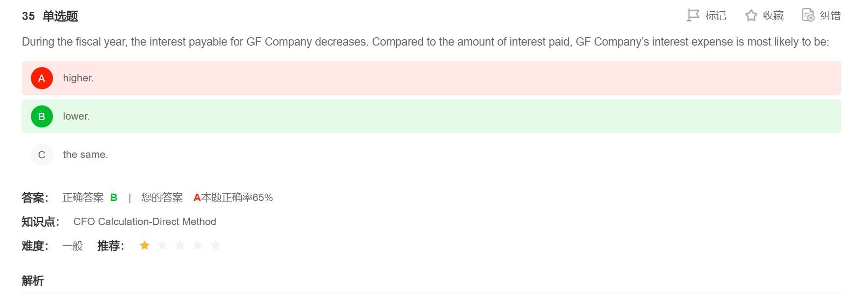Click the 收藏 label text

773,16
